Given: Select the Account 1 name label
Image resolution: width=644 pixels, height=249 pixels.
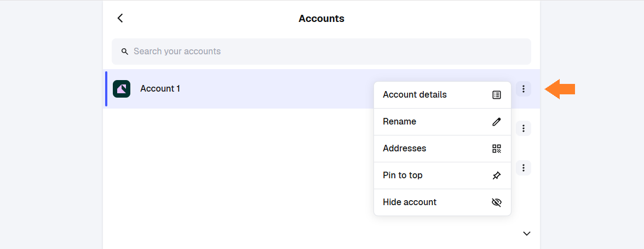Looking at the screenshot, I should (x=160, y=89).
